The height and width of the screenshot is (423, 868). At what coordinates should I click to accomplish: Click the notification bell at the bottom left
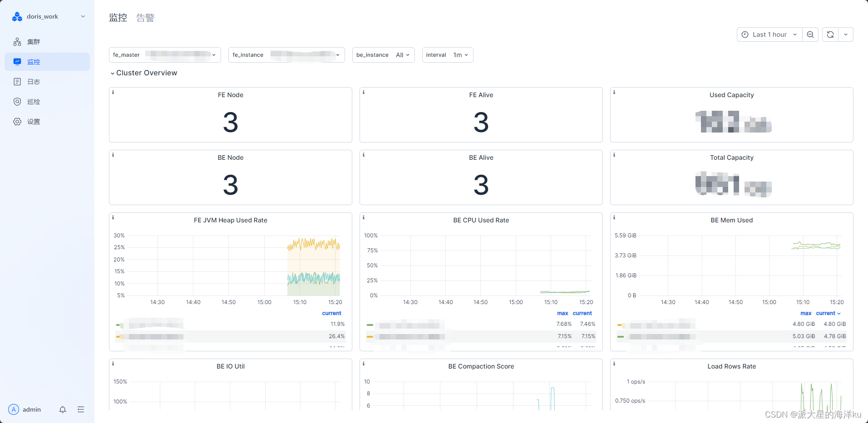pos(62,409)
